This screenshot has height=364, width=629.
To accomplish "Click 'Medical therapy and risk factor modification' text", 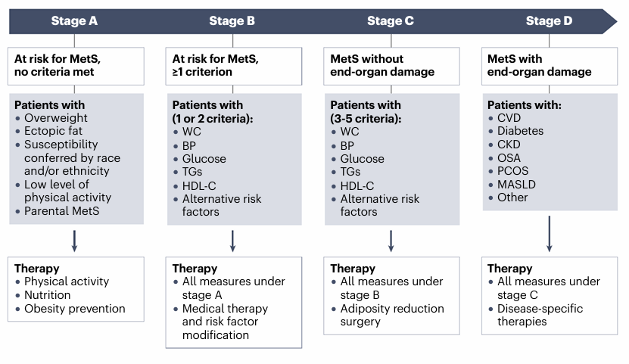I will click(225, 322).
